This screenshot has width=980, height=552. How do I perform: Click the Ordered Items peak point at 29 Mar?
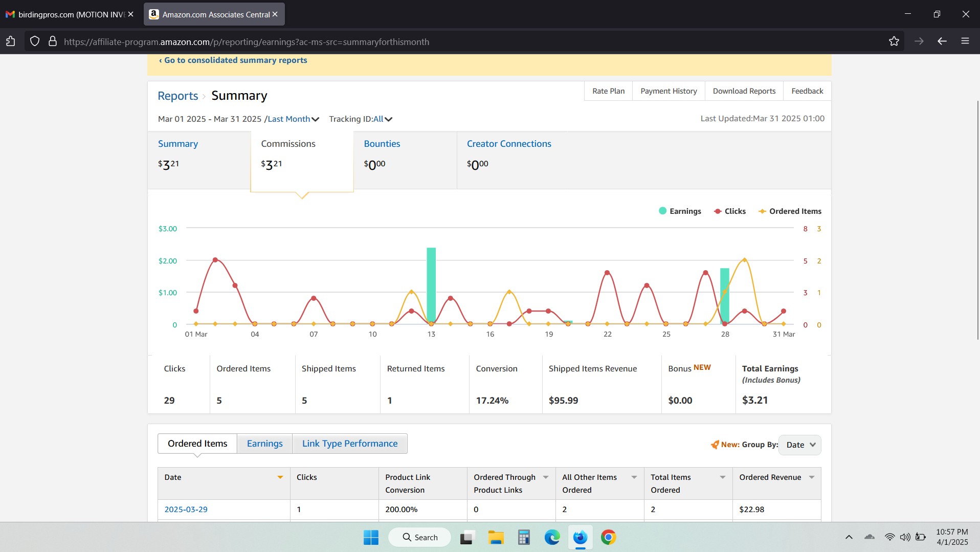click(x=745, y=260)
